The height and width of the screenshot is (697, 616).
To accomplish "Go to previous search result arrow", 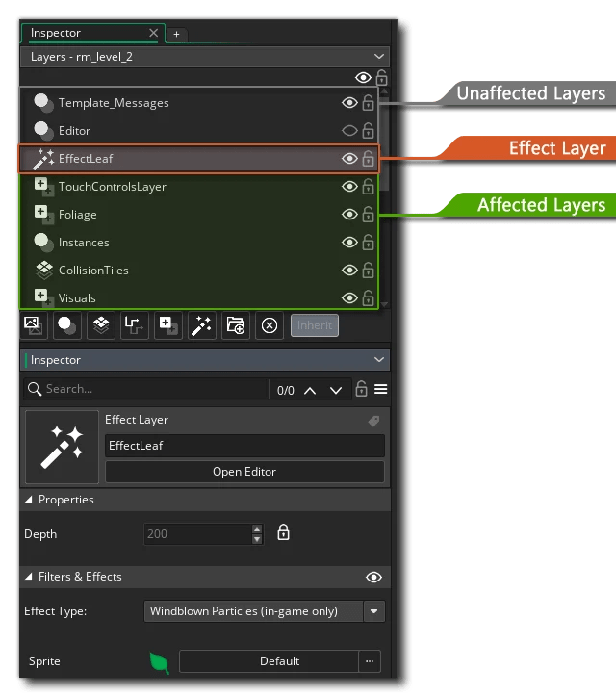I will [x=310, y=390].
